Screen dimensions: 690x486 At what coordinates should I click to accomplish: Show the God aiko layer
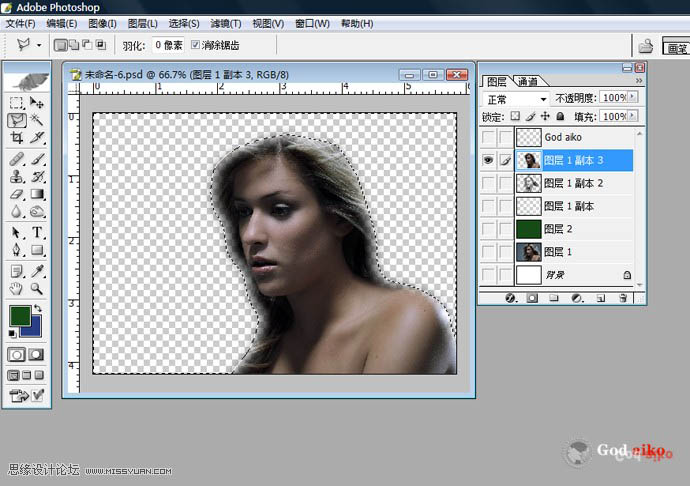click(x=487, y=137)
